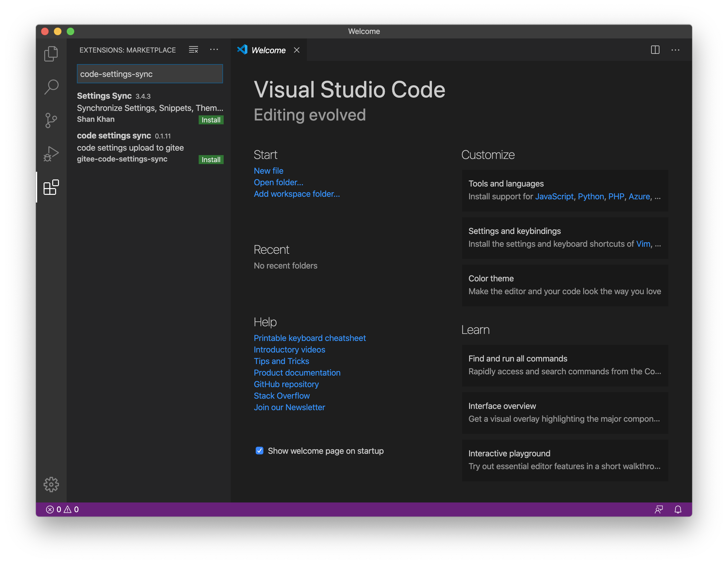This screenshot has height=564, width=728.
Task: Open Extensions panel more actions menu
Action: 214,50
